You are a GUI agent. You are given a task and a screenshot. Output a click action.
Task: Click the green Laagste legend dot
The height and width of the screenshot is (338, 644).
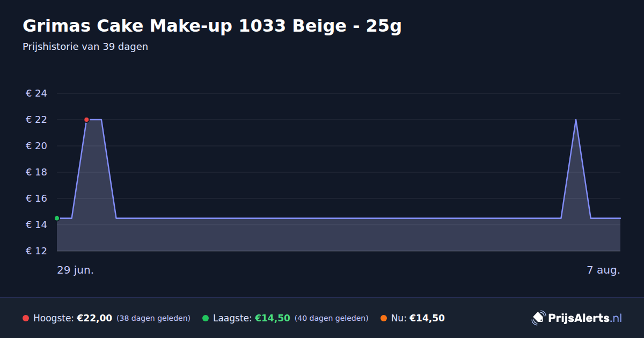206,318
